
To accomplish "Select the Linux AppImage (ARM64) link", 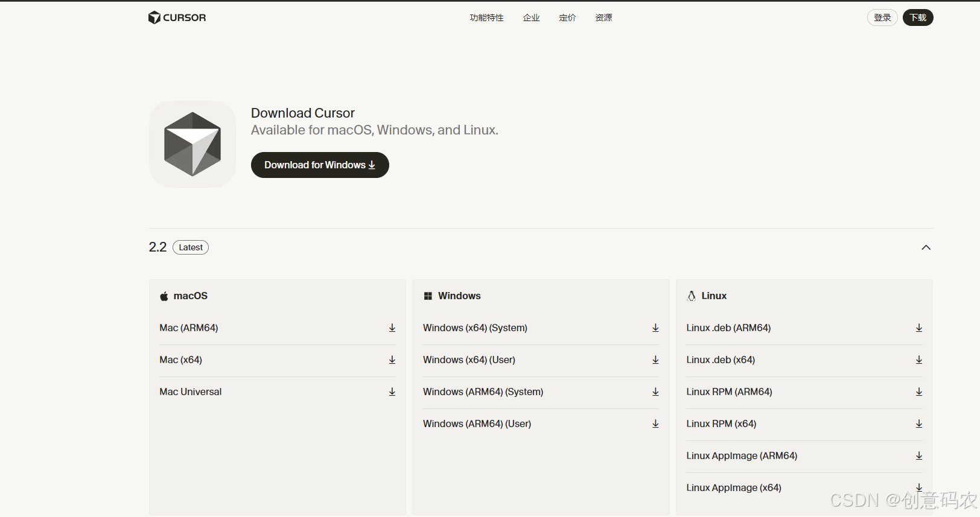I will click(742, 455).
